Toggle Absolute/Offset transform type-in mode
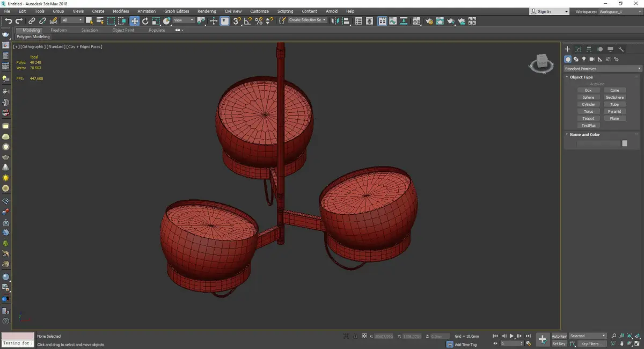Image resolution: width=644 pixels, height=349 pixels. [364, 336]
